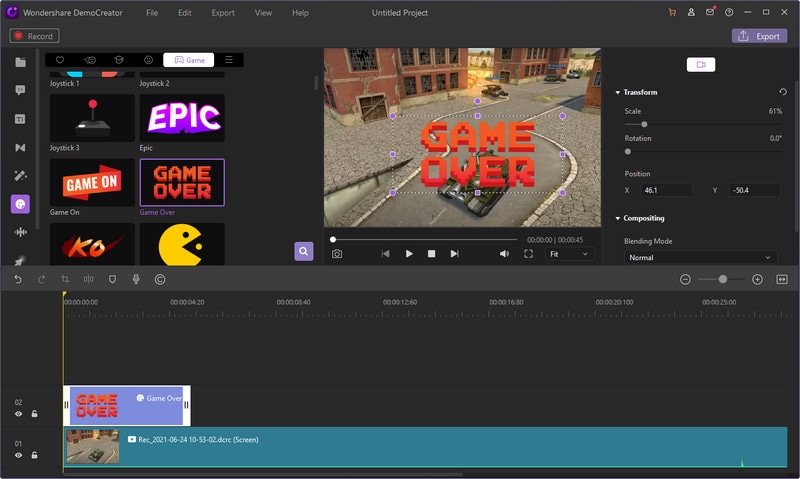Adjust the Rotation slider handle
Screen dimensions: 800x479
tap(628, 152)
